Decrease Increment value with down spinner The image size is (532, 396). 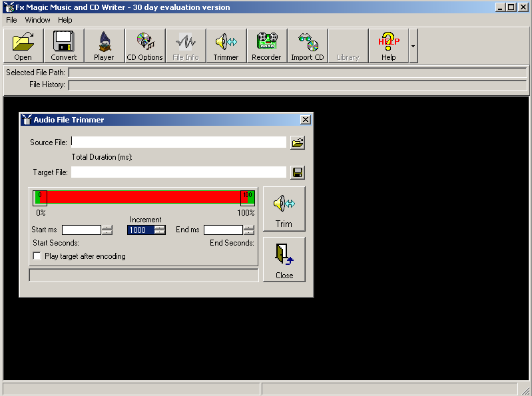pyautogui.click(x=160, y=232)
